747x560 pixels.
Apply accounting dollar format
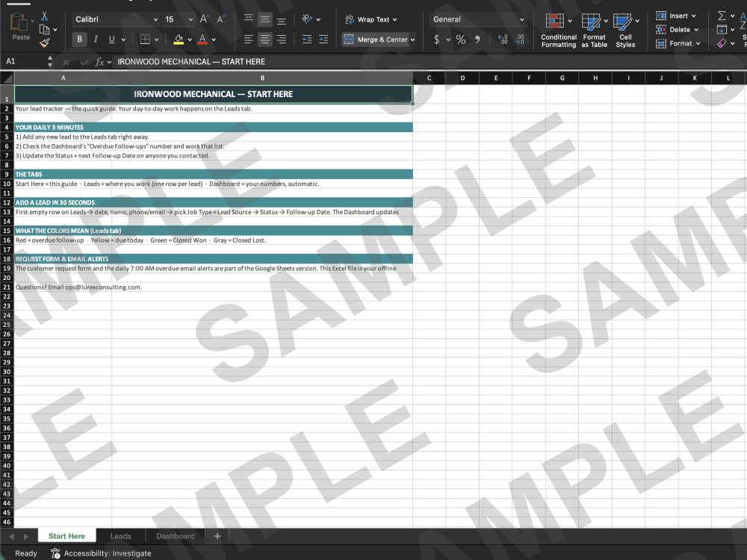click(x=437, y=40)
